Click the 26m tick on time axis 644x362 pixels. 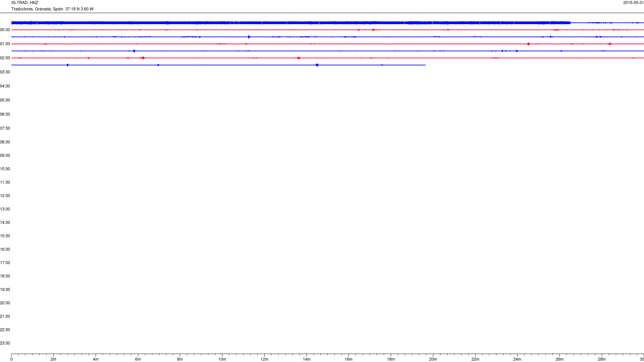click(559, 359)
